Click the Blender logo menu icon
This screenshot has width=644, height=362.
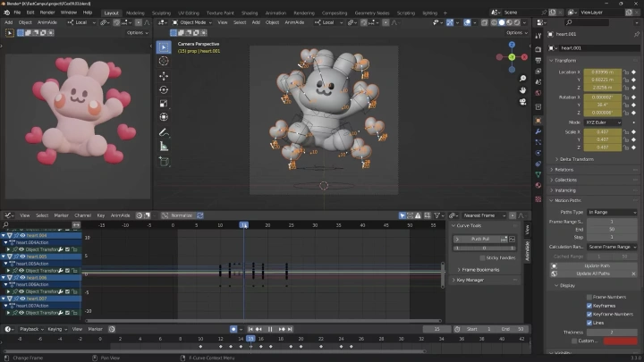click(x=6, y=13)
